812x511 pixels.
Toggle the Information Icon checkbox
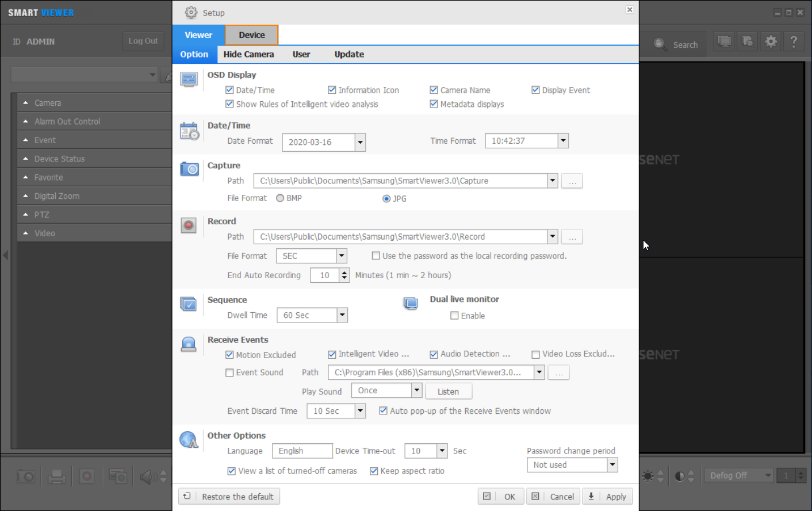tap(332, 90)
